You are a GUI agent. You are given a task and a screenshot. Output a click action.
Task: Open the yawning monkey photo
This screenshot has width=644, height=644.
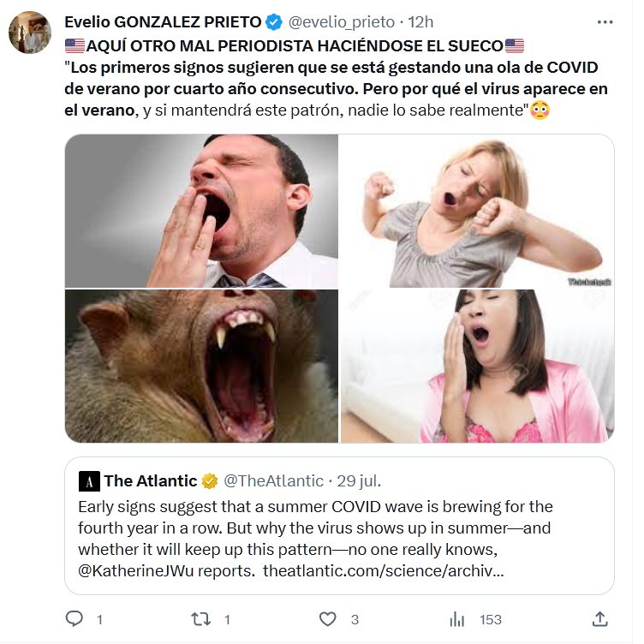click(201, 366)
